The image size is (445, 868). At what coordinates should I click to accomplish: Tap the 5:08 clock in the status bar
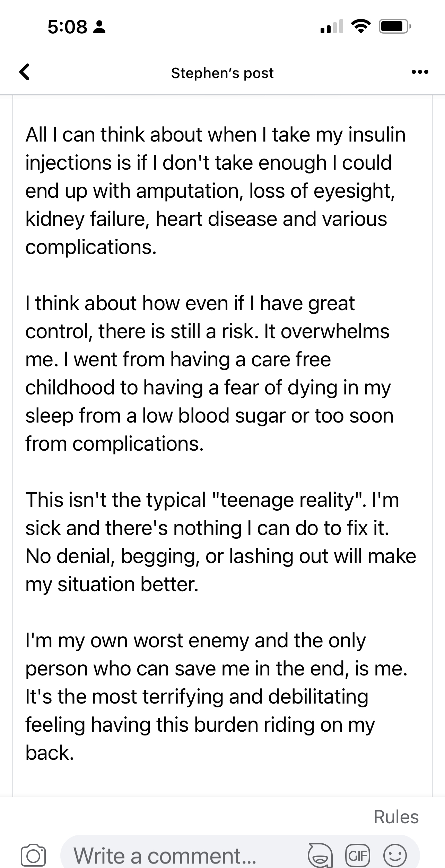point(67,27)
